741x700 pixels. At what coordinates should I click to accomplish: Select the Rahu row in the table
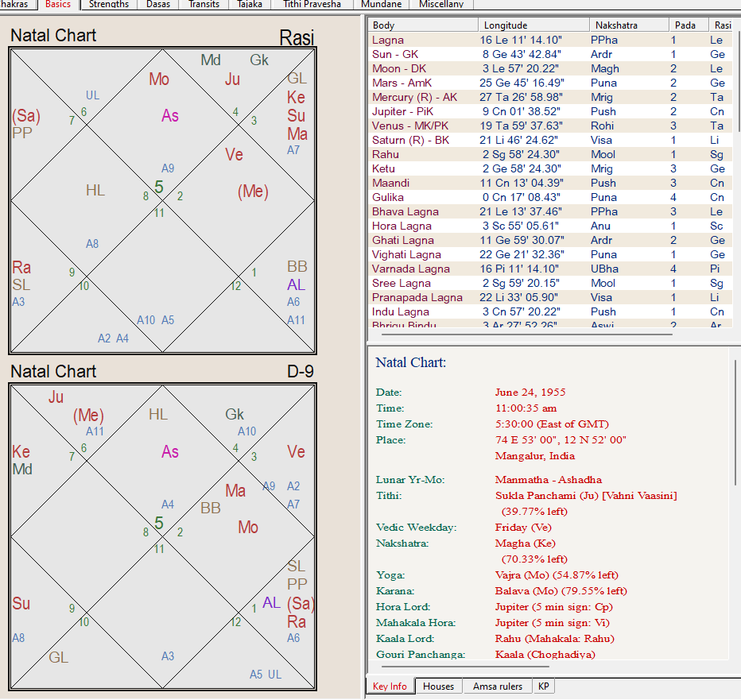point(550,154)
